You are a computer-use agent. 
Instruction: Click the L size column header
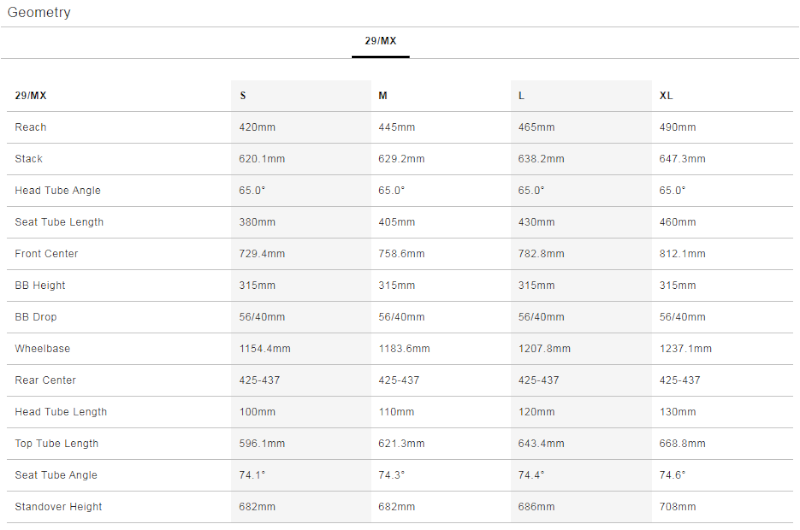[x=521, y=95]
